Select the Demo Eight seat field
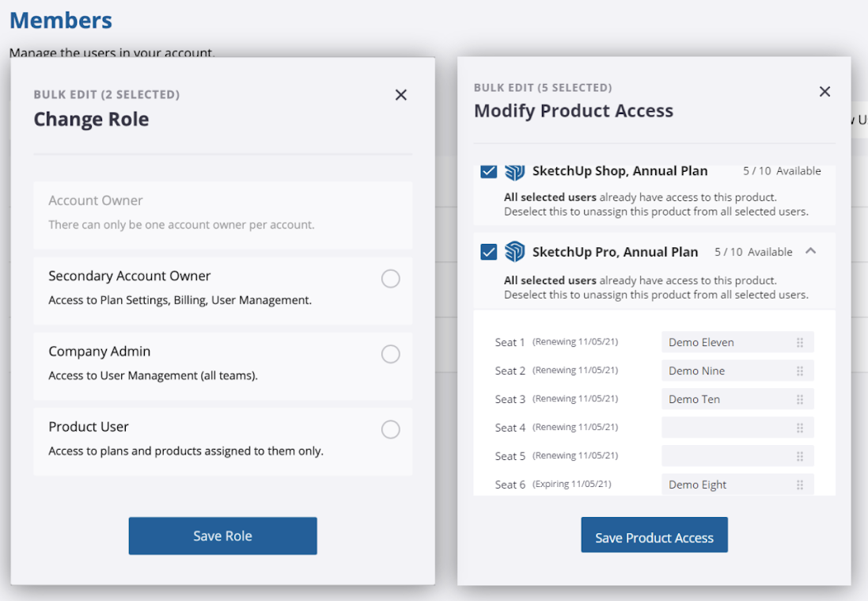Screen dimensions: 868x601 click(x=737, y=485)
